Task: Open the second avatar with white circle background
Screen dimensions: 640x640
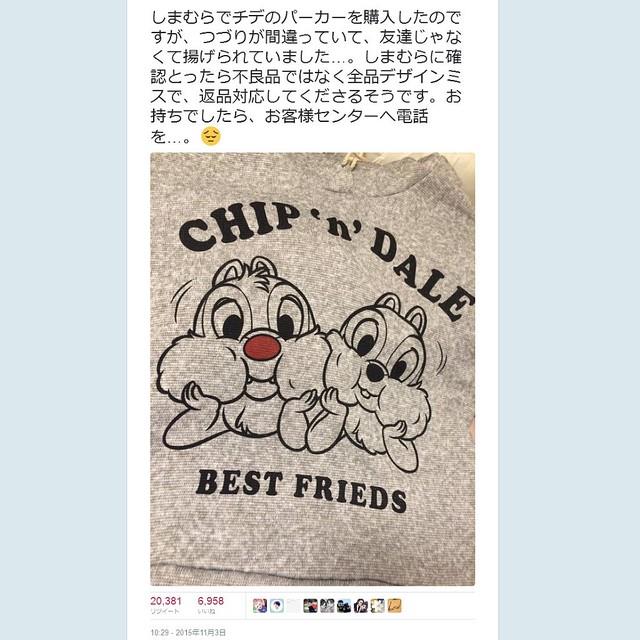Action: (x=277, y=606)
